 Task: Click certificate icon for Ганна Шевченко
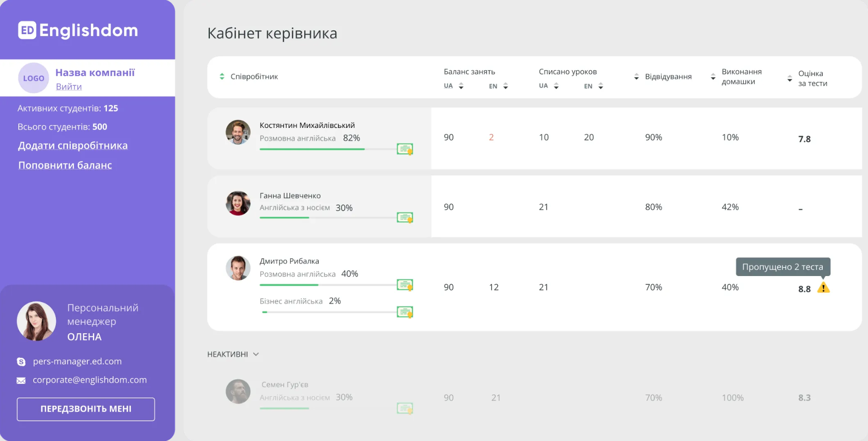click(x=404, y=218)
